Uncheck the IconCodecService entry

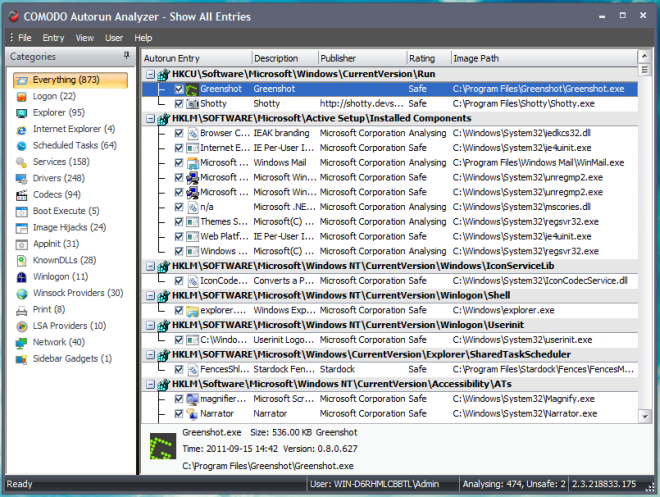coord(179,281)
